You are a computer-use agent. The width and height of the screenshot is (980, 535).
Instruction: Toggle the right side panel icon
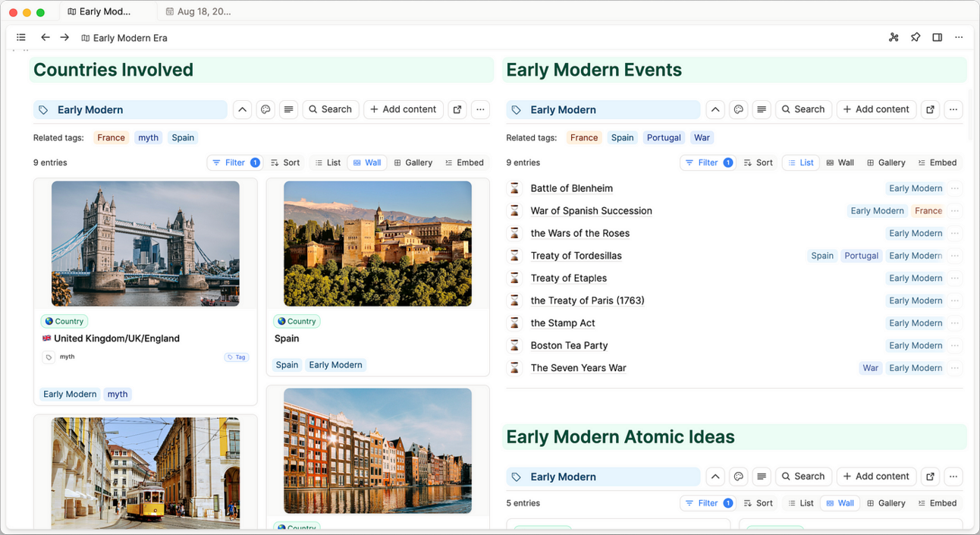tap(938, 37)
